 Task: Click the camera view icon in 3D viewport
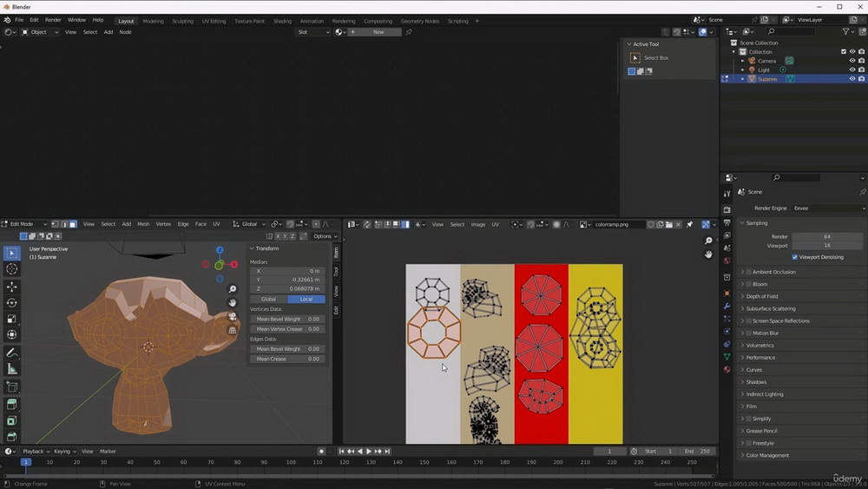point(233,316)
